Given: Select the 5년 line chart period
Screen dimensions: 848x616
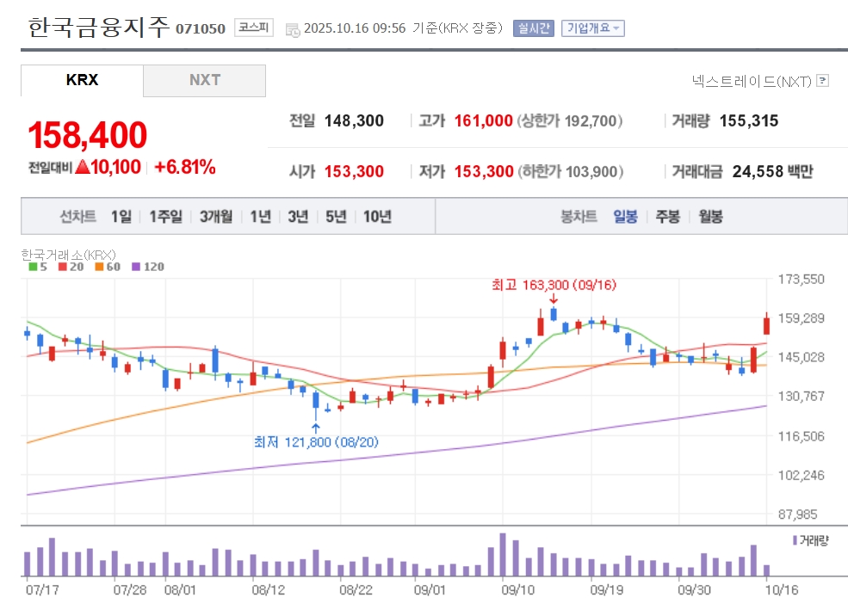Looking at the screenshot, I should point(336,217).
